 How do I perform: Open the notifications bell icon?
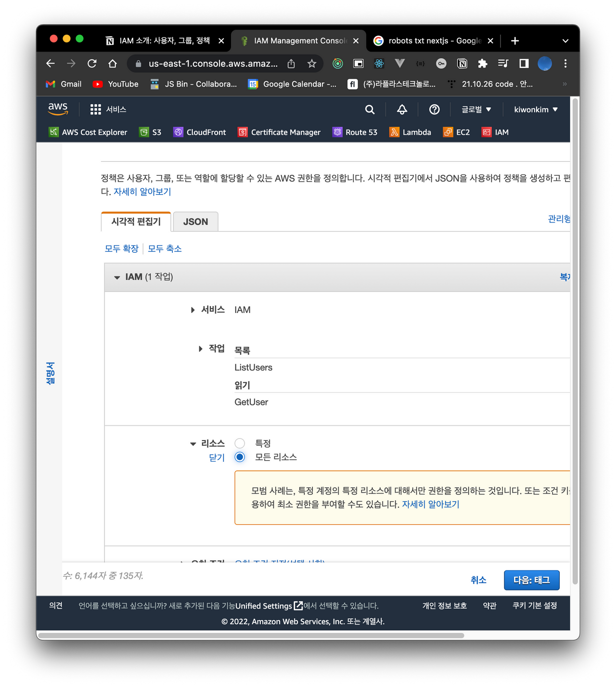click(402, 109)
